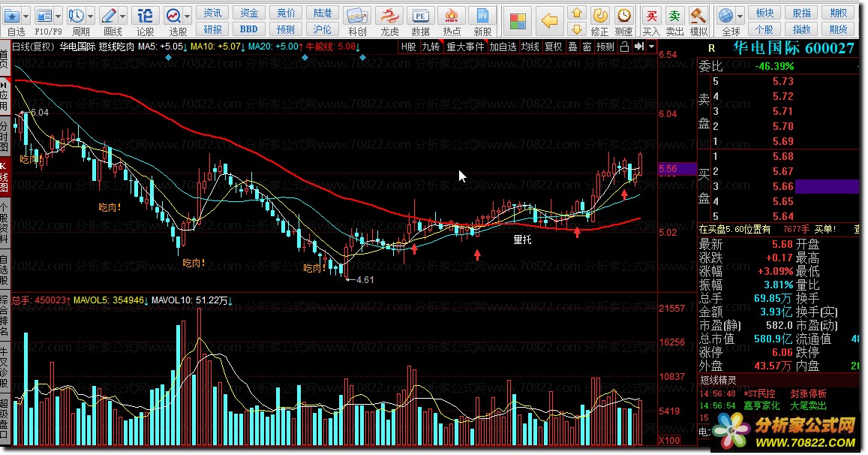Screen dimensions: 868x455
Task: Click the 研报 research reports button
Action: tap(212, 29)
